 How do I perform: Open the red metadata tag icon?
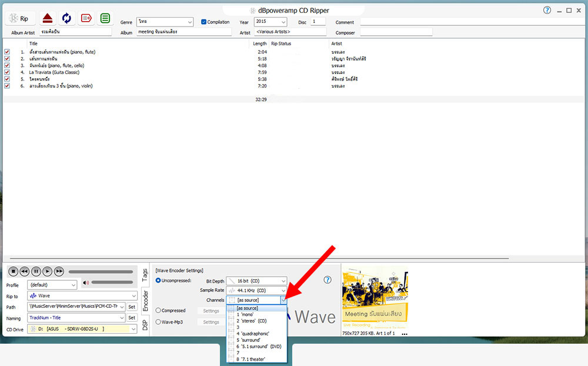click(86, 18)
